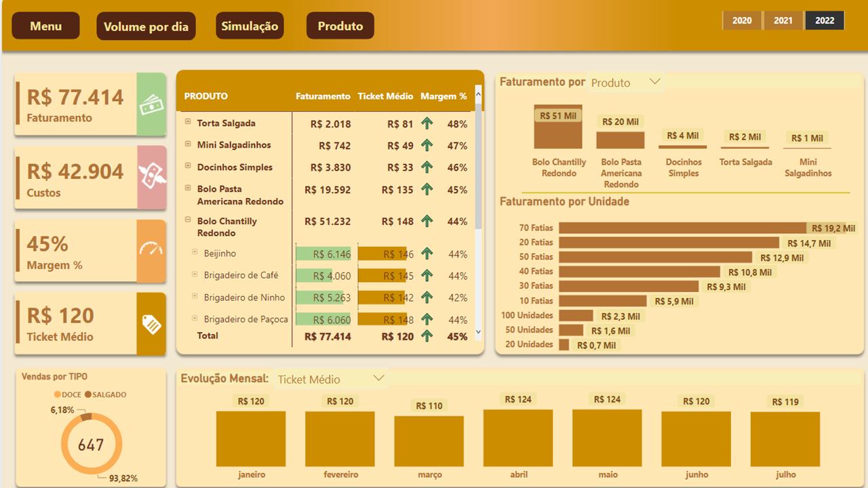Collapse the Bolo Chantilly Redondo row
This screenshot has width=868, height=488.
pos(188,220)
